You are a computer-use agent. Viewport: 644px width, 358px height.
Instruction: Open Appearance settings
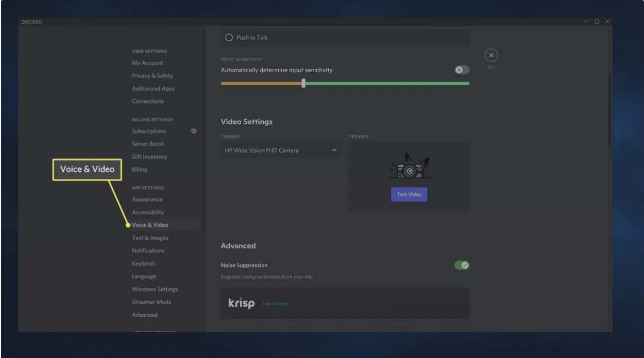tap(147, 200)
